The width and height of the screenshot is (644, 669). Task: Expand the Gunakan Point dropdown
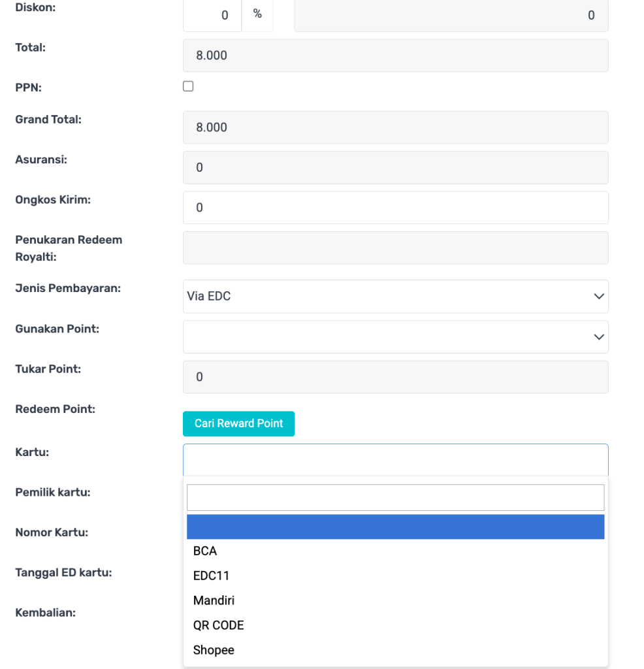click(x=395, y=337)
